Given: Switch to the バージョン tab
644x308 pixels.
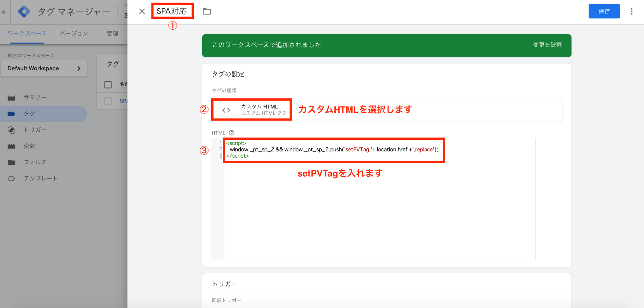Looking at the screenshot, I should tap(74, 33).
